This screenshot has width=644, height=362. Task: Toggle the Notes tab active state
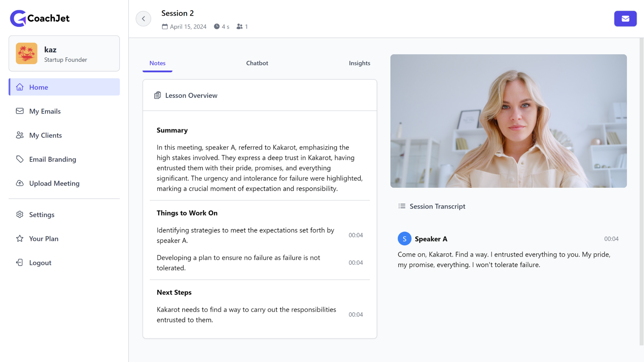pyautogui.click(x=157, y=62)
